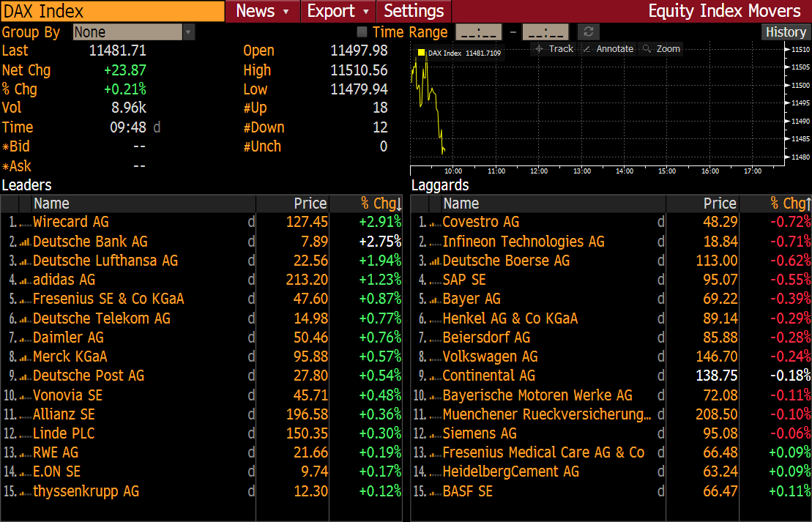Select Deutsche Bank AG row
The width and height of the screenshot is (812, 522).
tap(201, 242)
